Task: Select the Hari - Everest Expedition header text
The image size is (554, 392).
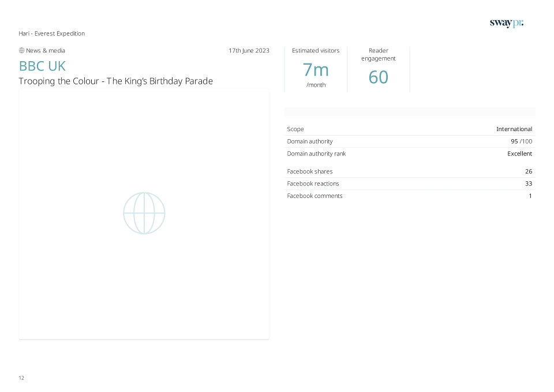Action: (x=51, y=33)
